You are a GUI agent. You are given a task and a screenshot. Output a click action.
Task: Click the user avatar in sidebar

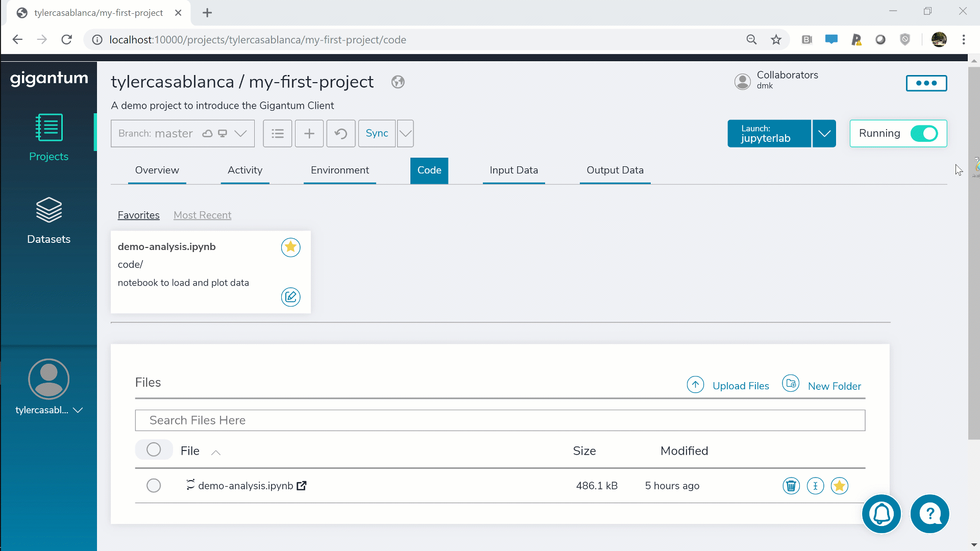coord(48,379)
